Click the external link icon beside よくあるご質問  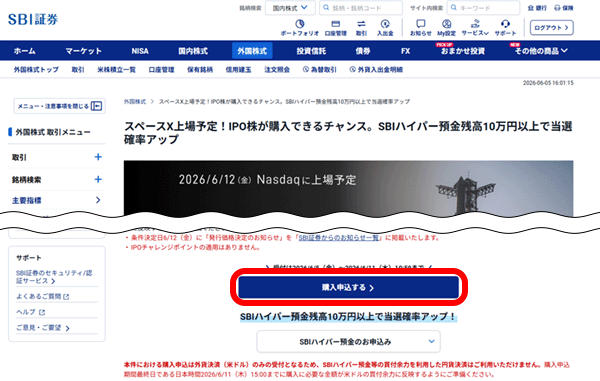click(66, 296)
